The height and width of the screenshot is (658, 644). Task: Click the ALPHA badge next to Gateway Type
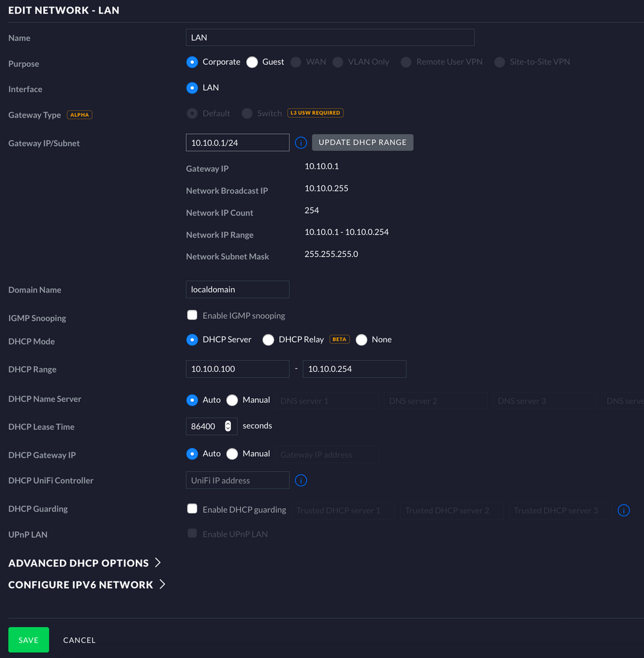79,114
